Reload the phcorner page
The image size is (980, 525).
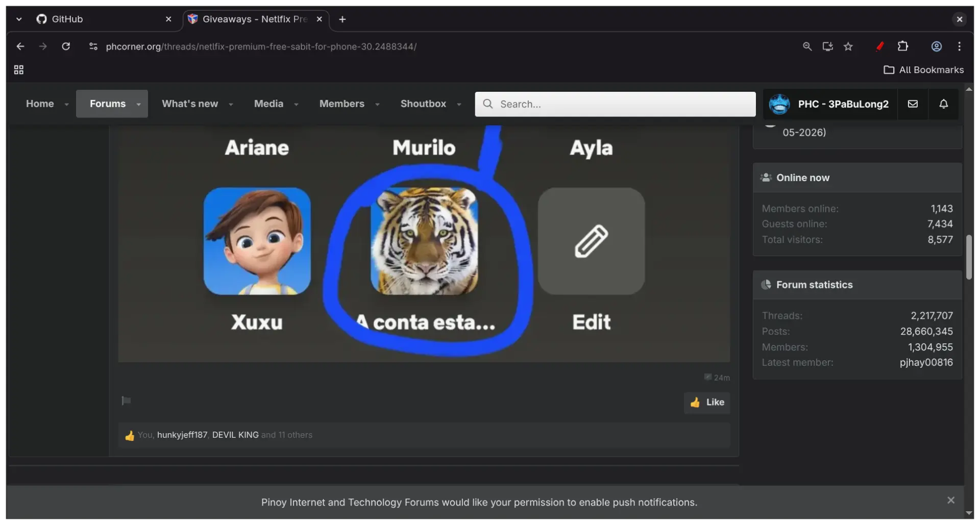click(x=66, y=46)
